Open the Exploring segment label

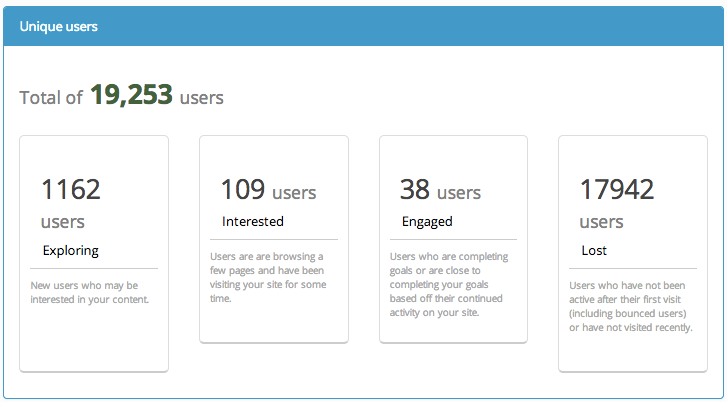coord(70,250)
